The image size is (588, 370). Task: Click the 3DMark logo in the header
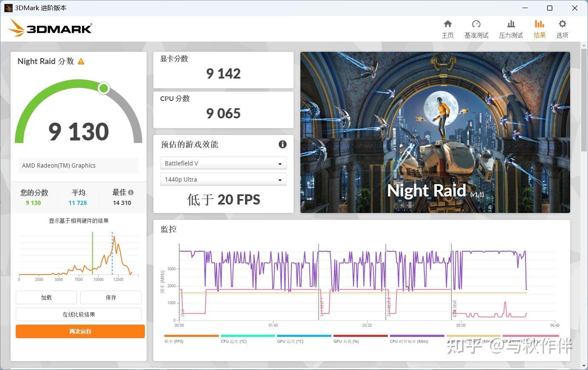coord(50,28)
